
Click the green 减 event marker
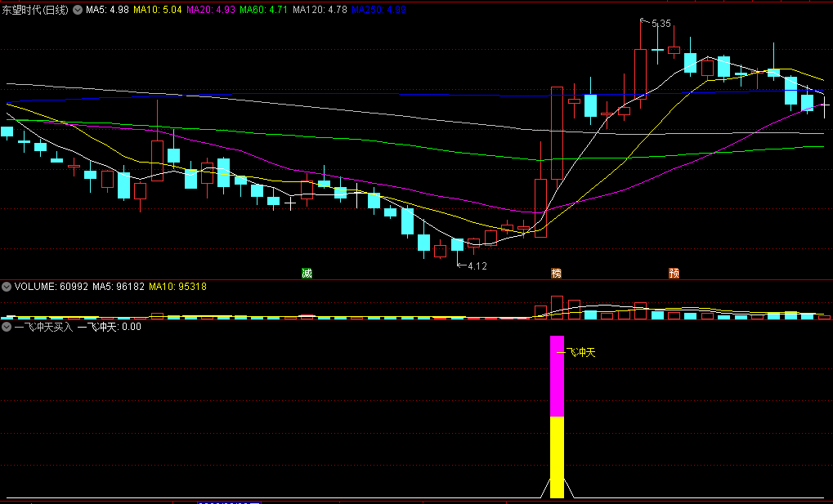pos(307,273)
